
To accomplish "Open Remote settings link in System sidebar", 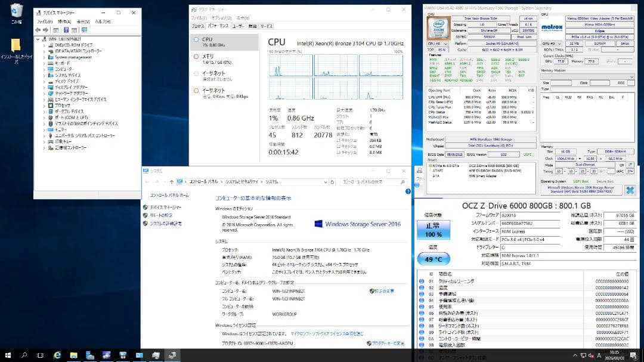I will pyautogui.click(x=161, y=215).
